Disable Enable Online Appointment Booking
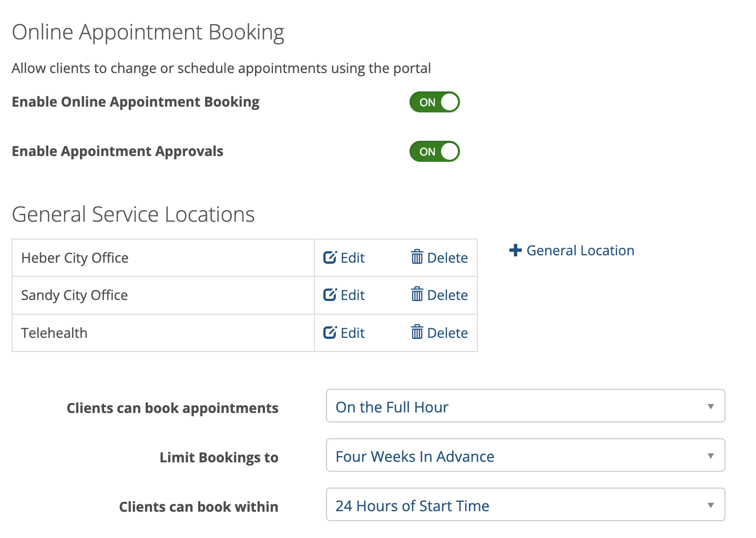Screen dimensions: 756x538 pos(435,102)
